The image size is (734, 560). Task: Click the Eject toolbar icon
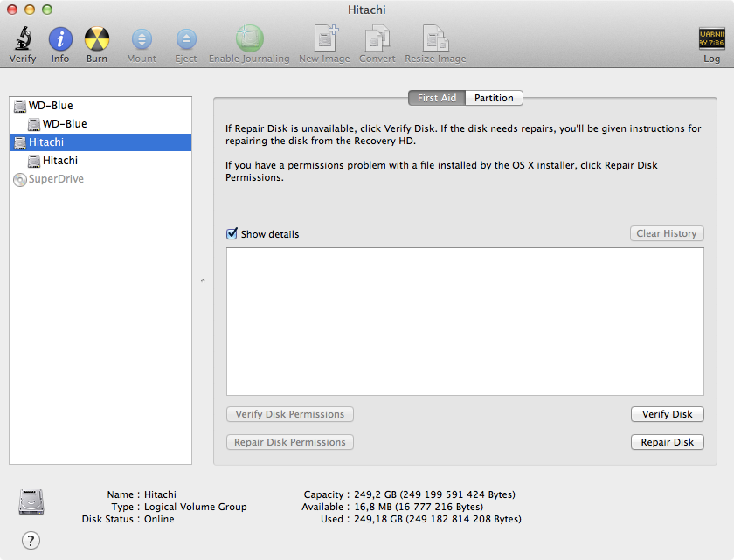186,39
